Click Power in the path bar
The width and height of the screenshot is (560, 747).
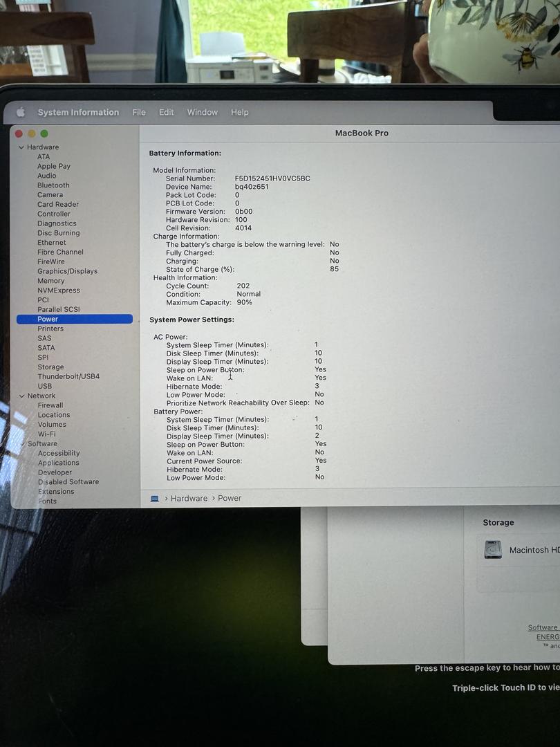[x=230, y=498]
